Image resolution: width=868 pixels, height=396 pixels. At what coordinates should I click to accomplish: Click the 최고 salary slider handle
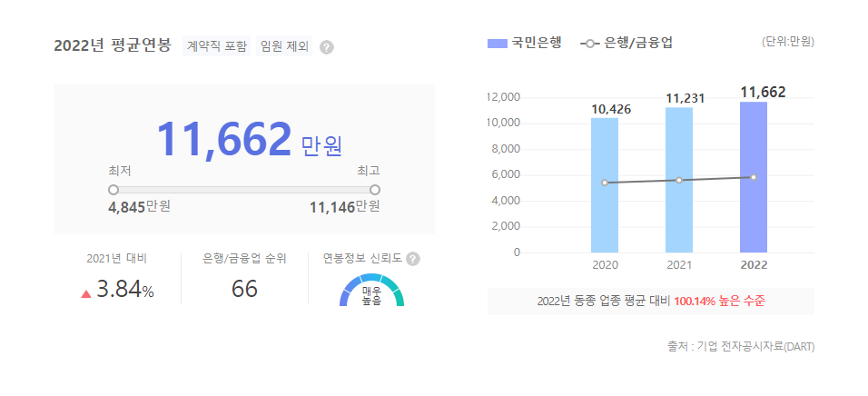click(x=375, y=190)
